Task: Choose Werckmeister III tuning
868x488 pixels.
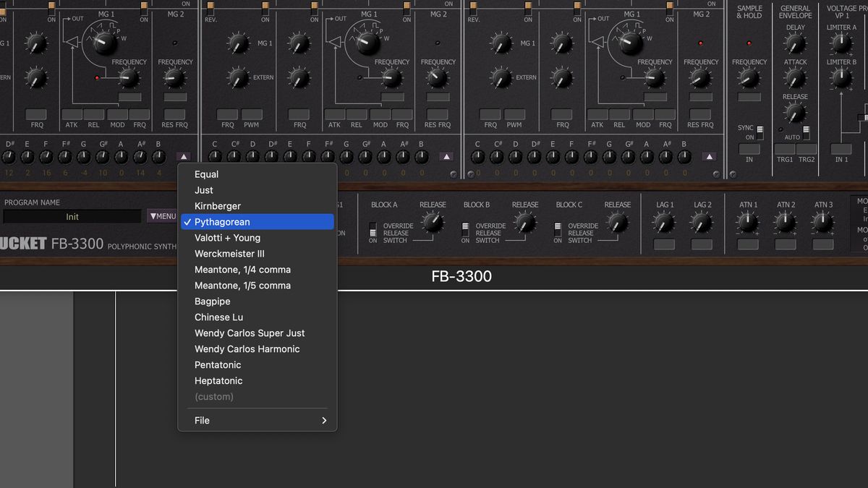Action: [257, 254]
